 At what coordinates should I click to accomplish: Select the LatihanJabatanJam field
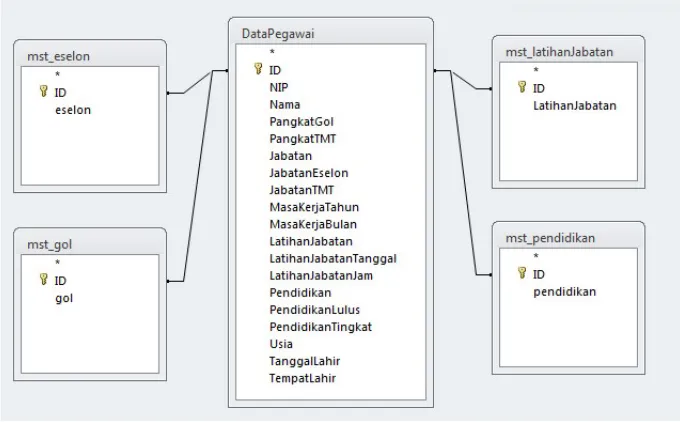click(x=330, y=275)
